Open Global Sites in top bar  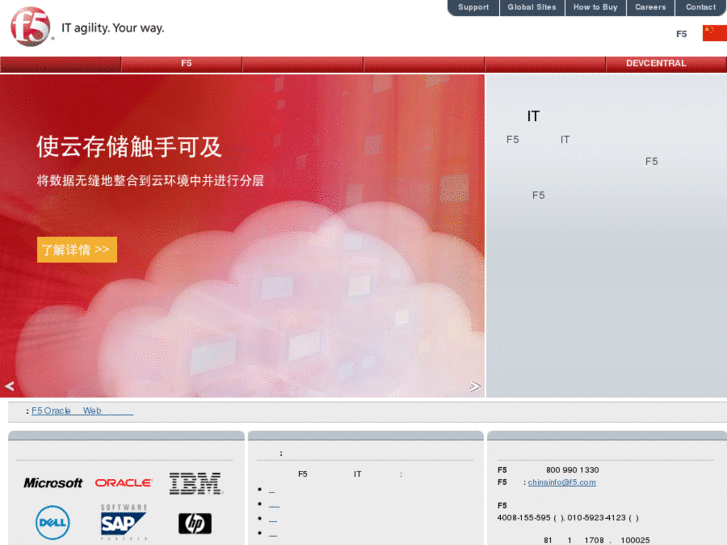point(532,7)
